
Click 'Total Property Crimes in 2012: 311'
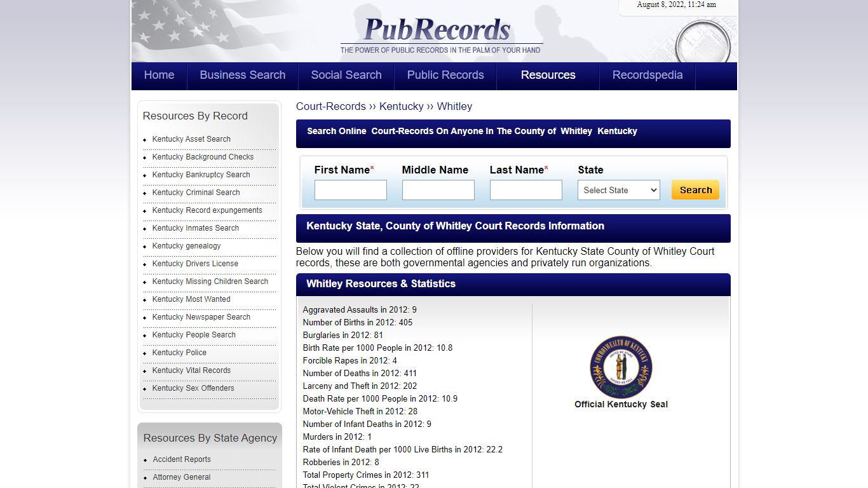[366, 475]
